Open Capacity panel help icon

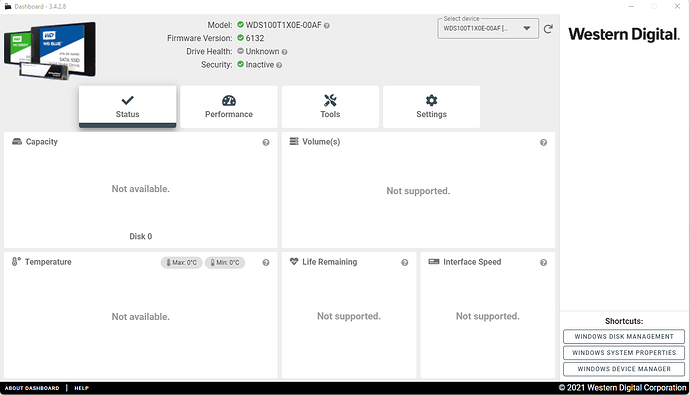[x=266, y=143]
